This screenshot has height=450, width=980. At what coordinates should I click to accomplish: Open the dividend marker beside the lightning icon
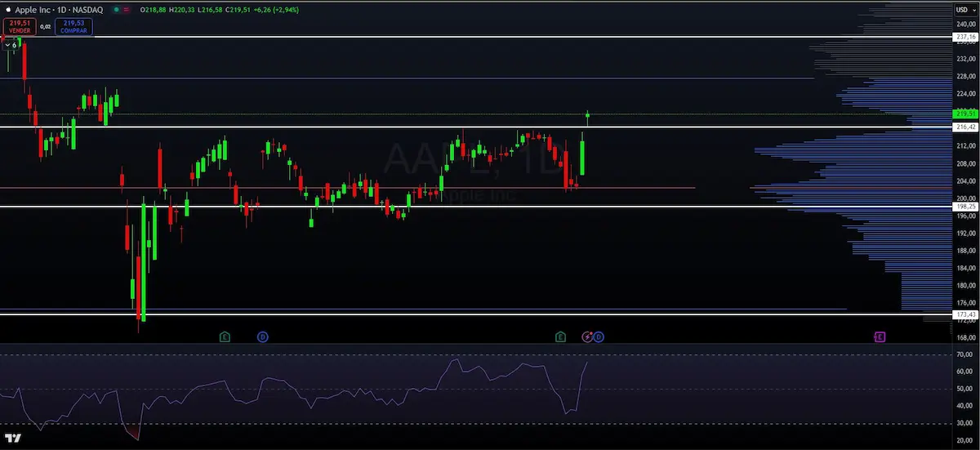(x=599, y=336)
